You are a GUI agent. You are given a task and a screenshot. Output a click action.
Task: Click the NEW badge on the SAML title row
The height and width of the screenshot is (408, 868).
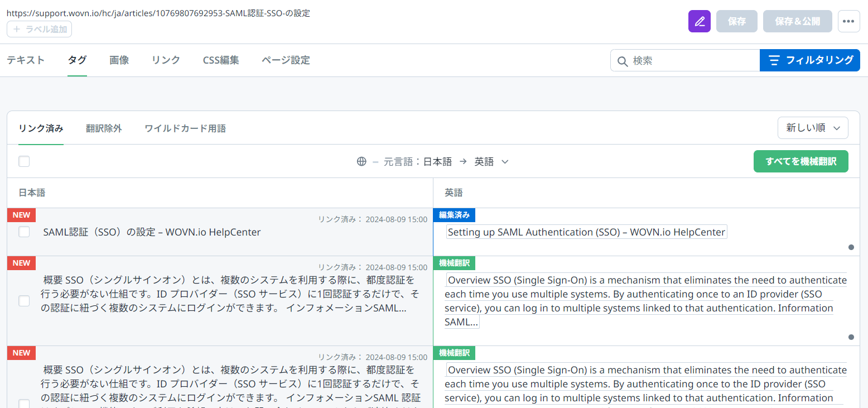click(x=21, y=215)
